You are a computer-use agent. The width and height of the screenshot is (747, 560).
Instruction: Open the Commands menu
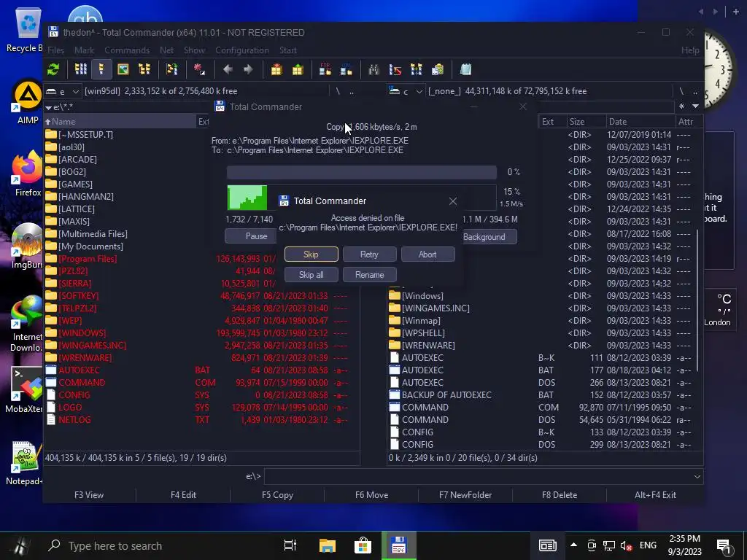pyautogui.click(x=127, y=50)
